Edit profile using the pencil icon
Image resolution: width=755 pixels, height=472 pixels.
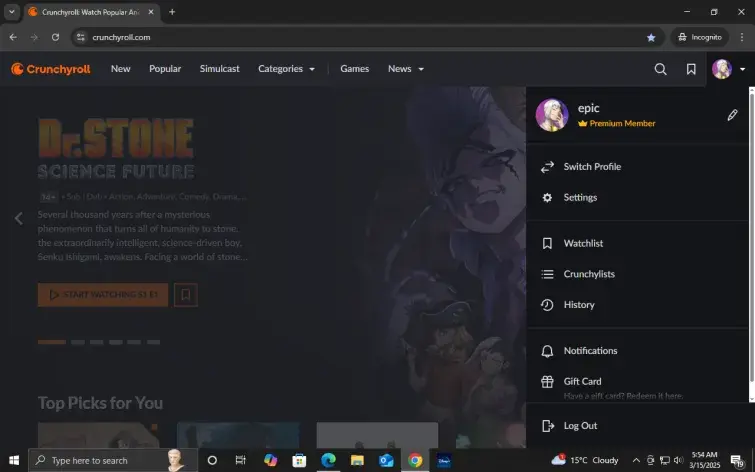pos(732,115)
